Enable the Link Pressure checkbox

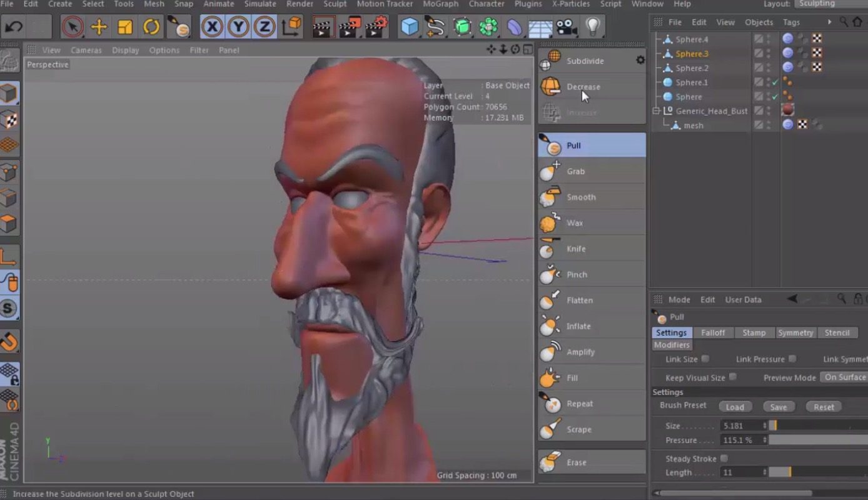click(792, 359)
